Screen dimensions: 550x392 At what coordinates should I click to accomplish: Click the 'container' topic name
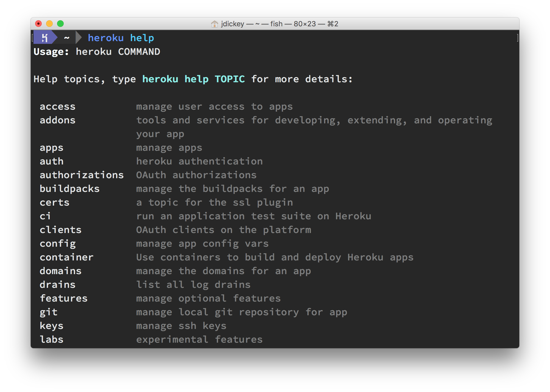66,257
